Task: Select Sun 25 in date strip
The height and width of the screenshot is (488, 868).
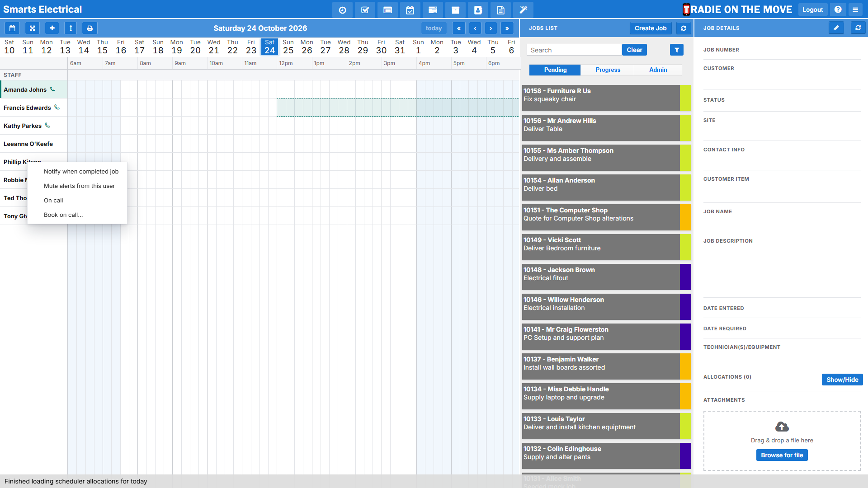Action: click(x=288, y=47)
